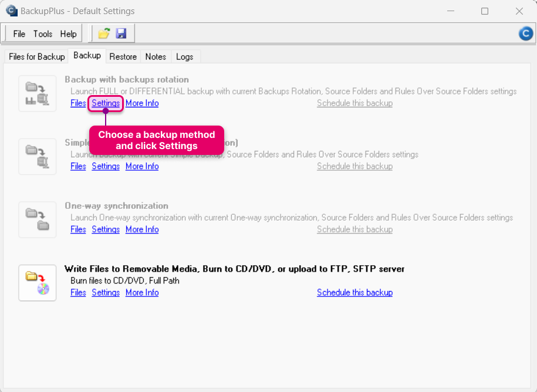Open the Help menu
Viewport: 537px width, 392px height.
pos(69,34)
